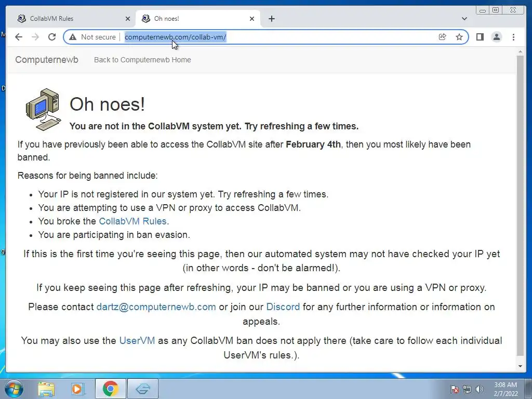Restore the Chrome window size
Screen dimensions: 532x399
[496, 10]
